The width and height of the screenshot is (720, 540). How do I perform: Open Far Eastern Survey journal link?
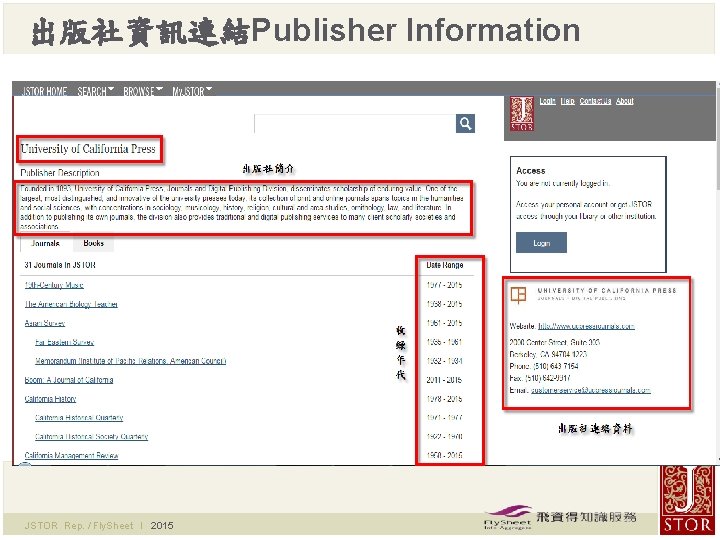(x=65, y=342)
